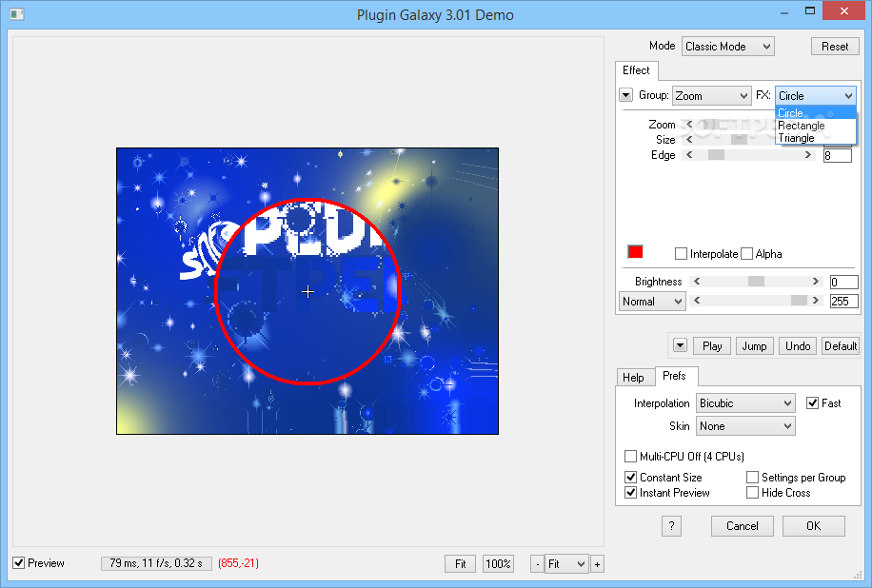Click the Edge value field showing 8
This screenshot has height=588, width=872.
(837, 156)
